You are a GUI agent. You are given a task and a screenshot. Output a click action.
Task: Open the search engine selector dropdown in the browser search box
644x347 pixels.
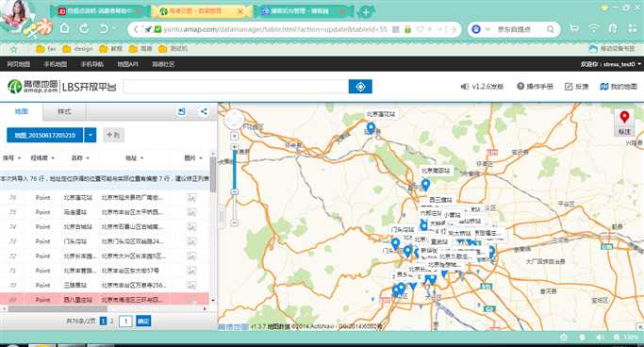(487, 29)
